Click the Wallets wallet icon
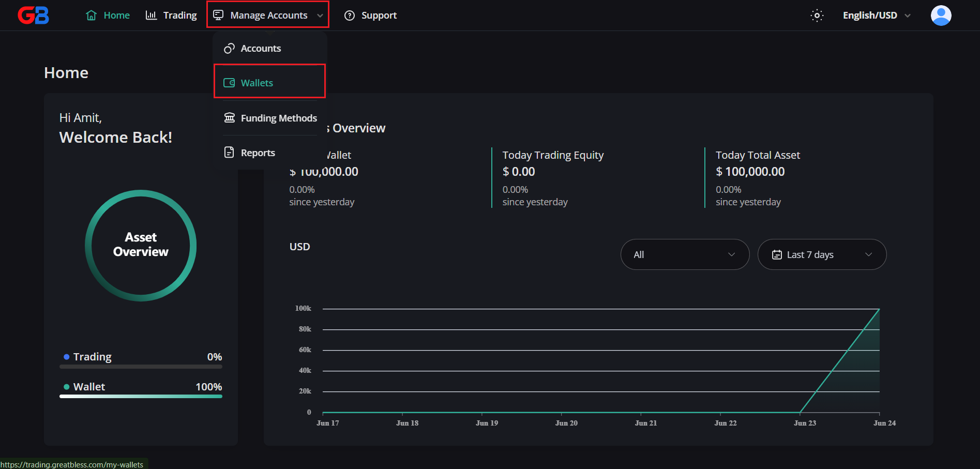The image size is (980, 469). click(x=229, y=83)
